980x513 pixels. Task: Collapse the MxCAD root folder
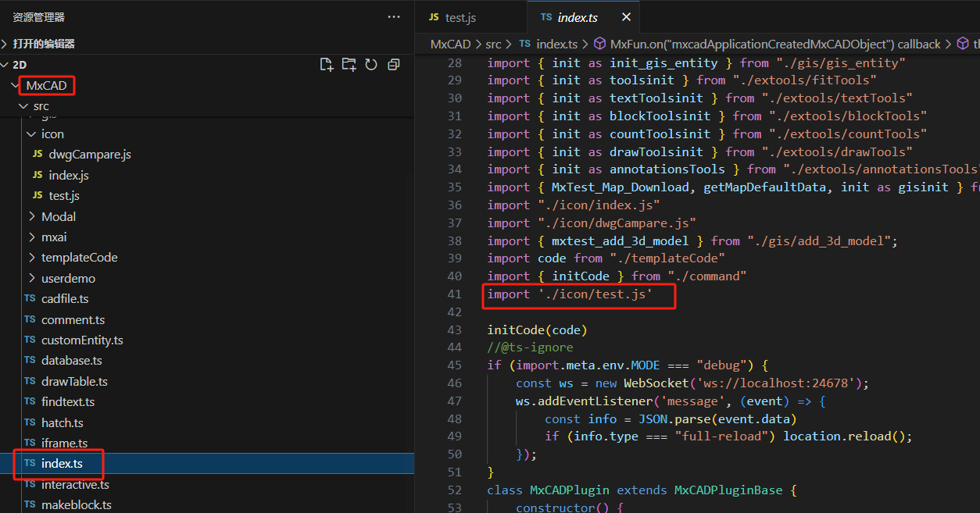click(x=46, y=86)
